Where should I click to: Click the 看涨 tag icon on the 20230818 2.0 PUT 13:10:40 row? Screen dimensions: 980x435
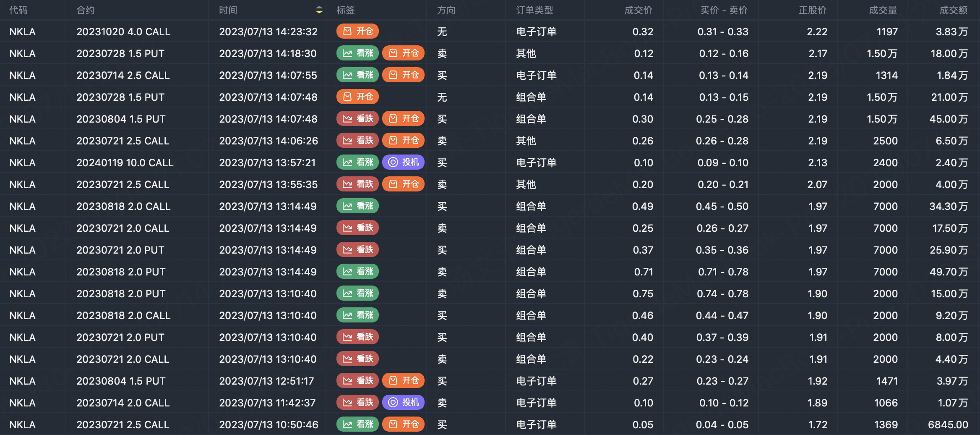(x=347, y=293)
